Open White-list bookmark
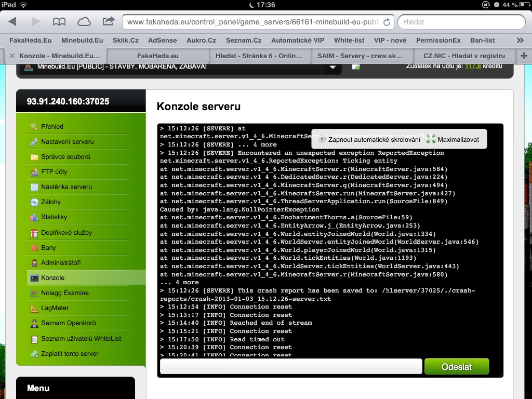Viewport: 532px width, 399px height. 349,41
